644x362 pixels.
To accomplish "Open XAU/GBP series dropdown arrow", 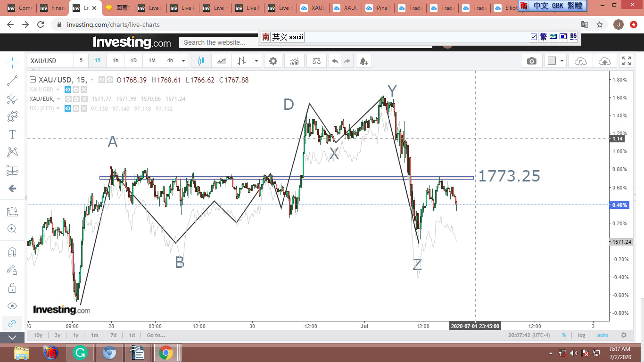I will (58, 90).
